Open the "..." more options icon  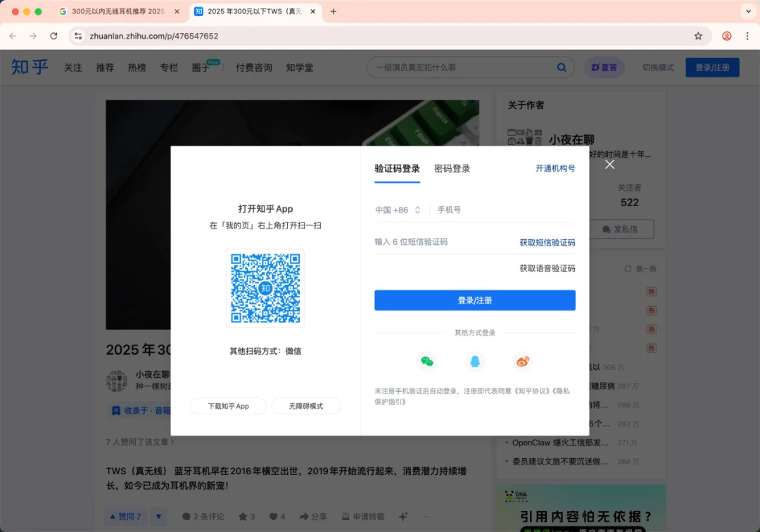click(x=426, y=516)
